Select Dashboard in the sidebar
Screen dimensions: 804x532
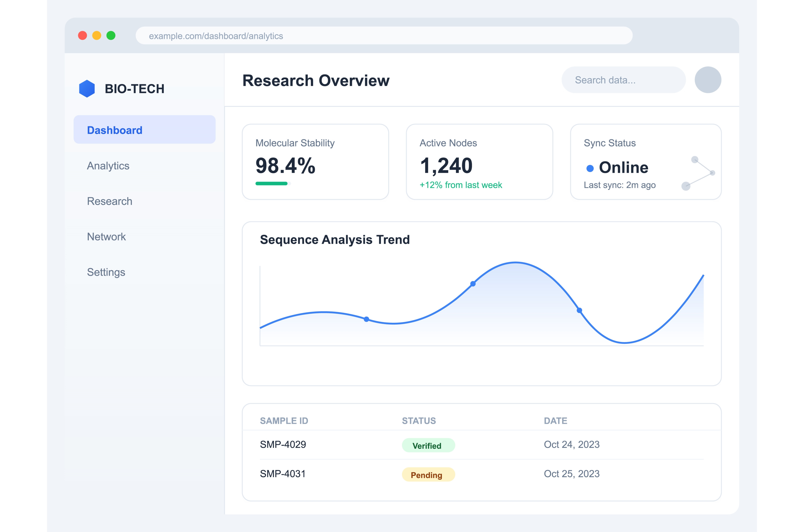coord(145,130)
